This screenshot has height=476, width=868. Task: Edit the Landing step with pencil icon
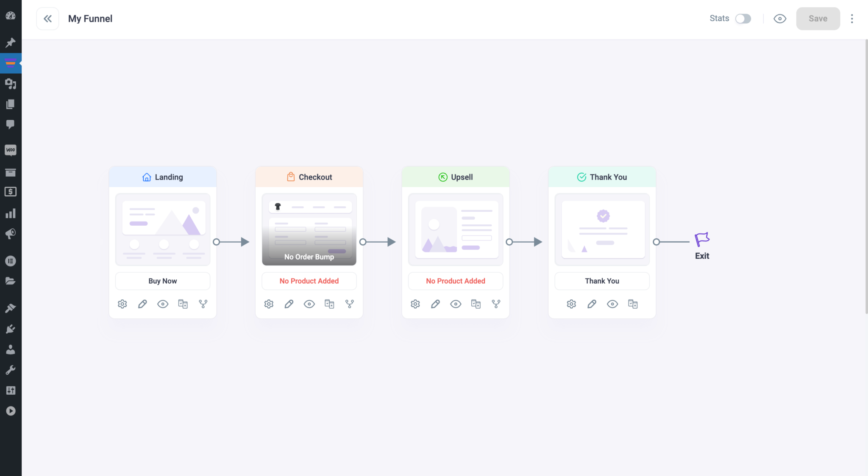(142, 304)
